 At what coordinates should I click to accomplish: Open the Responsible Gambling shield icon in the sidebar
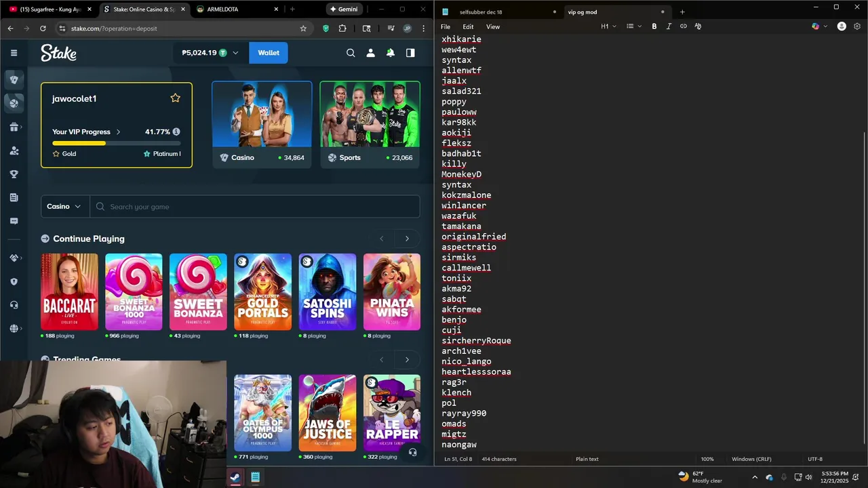(x=14, y=282)
